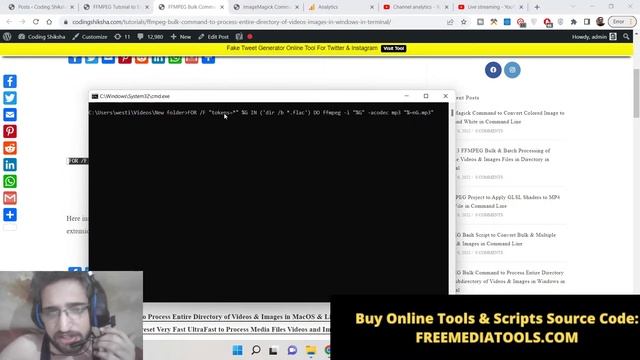640x360 pixels.
Task: Share via LinkedIn in the side bar
Action: pos(10,165)
